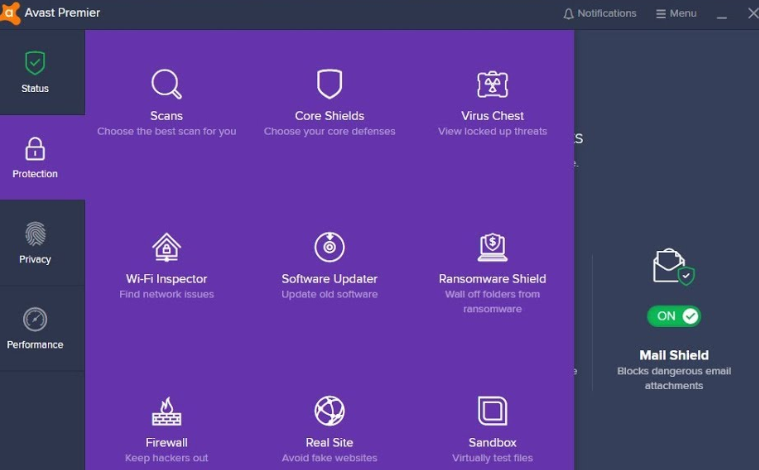759x470 pixels.
Task: Click 'Update old software' text
Action: pyautogui.click(x=330, y=294)
